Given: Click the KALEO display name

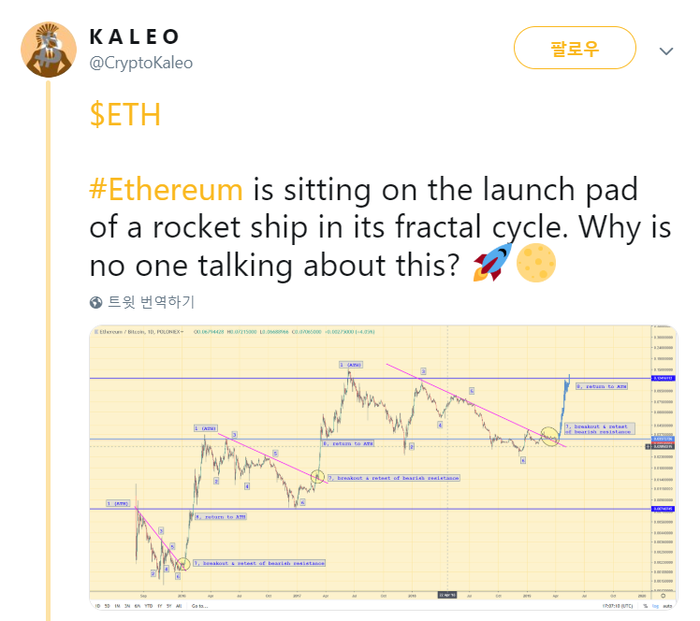Looking at the screenshot, I should [x=134, y=37].
